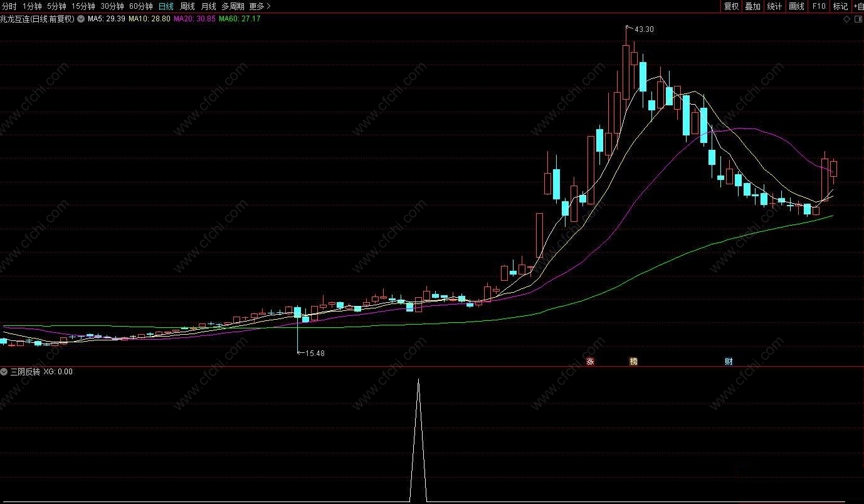This screenshot has height=504, width=864.
Task: Click the 叠加 overlay button
Action: [x=753, y=6]
